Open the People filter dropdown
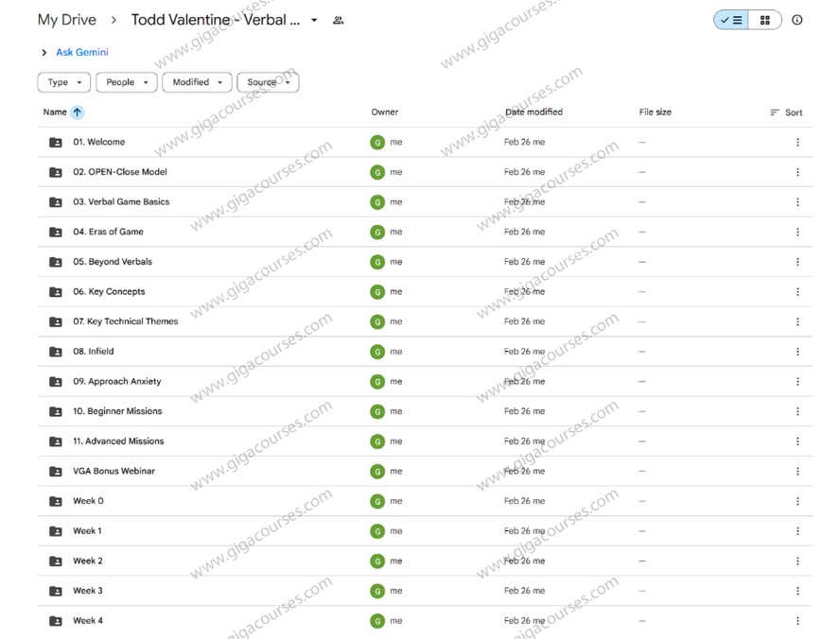Screen dimensions: 840x639 coord(126,82)
